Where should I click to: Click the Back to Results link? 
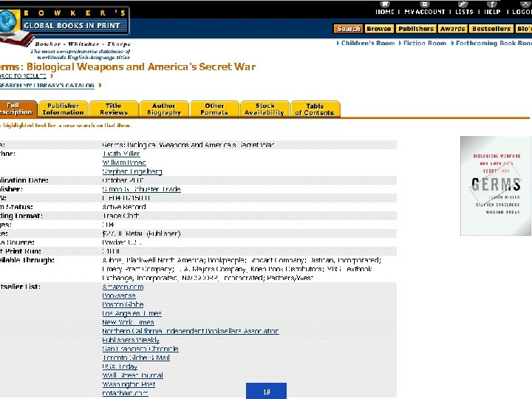[x=23, y=76]
